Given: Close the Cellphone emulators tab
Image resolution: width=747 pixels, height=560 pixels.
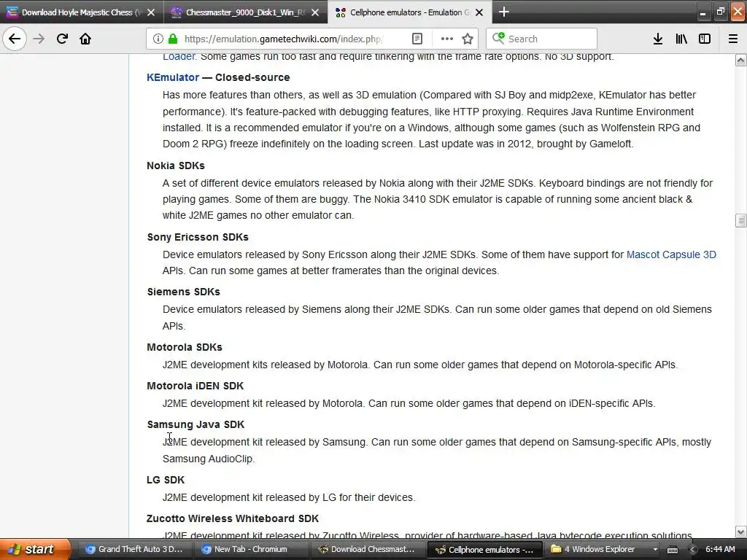Looking at the screenshot, I should click(479, 12).
